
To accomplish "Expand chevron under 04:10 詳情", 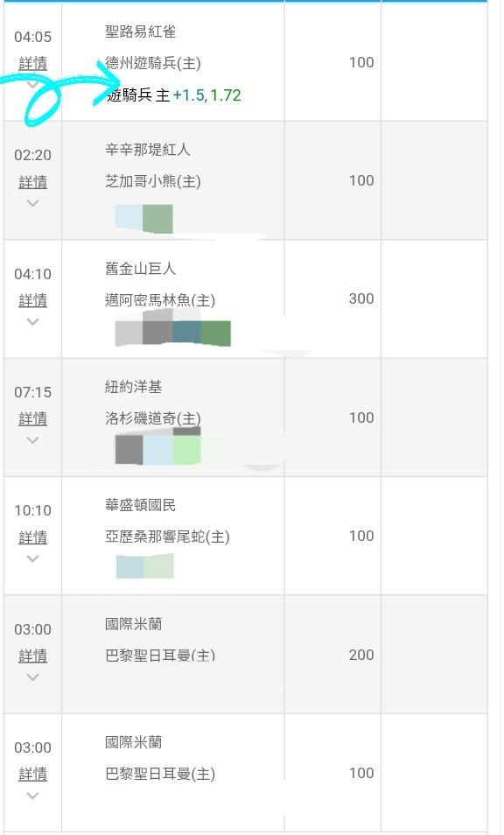I will (x=32, y=321).
